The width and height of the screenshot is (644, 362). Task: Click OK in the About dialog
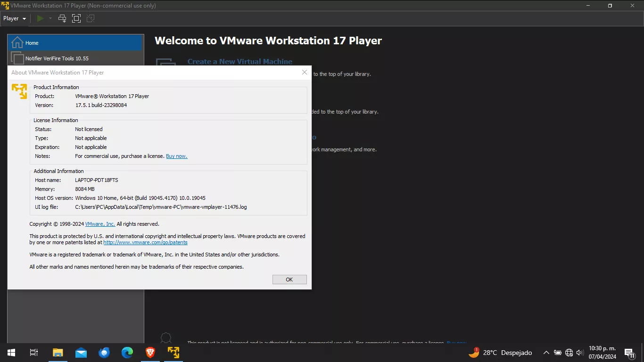pos(289,280)
